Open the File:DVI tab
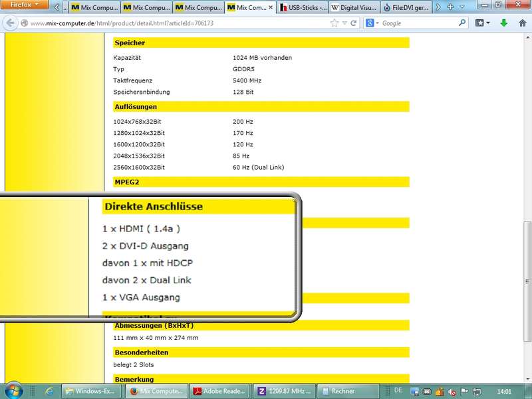This screenshot has width=532, height=399. [406, 8]
